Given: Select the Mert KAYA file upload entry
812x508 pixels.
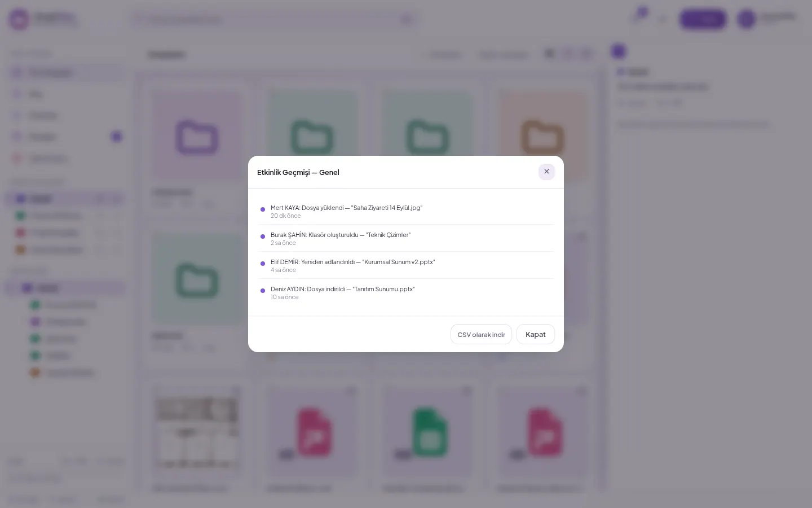Looking at the screenshot, I should [406, 211].
